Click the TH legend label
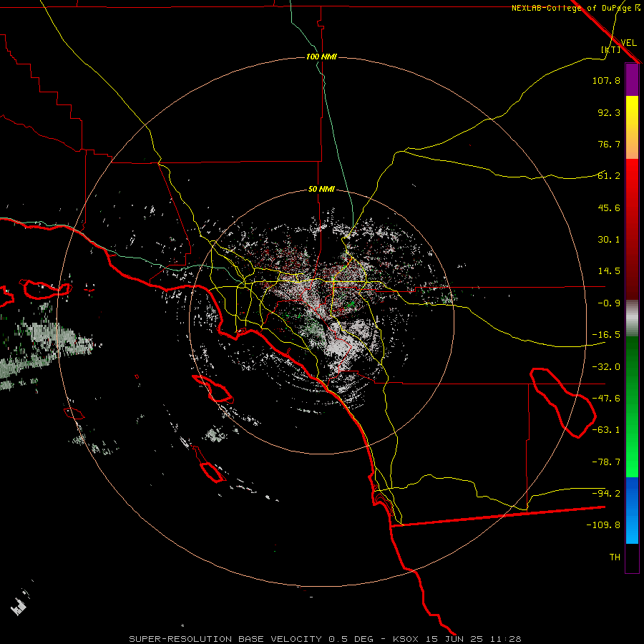The image size is (644, 644). pyautogui.click(x=615, y=557)
